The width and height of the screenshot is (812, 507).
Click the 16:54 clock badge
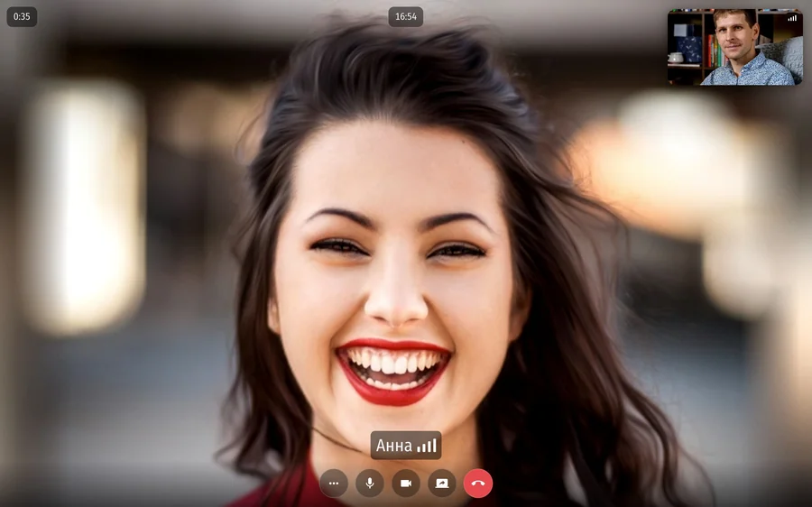tap(405, 16)
